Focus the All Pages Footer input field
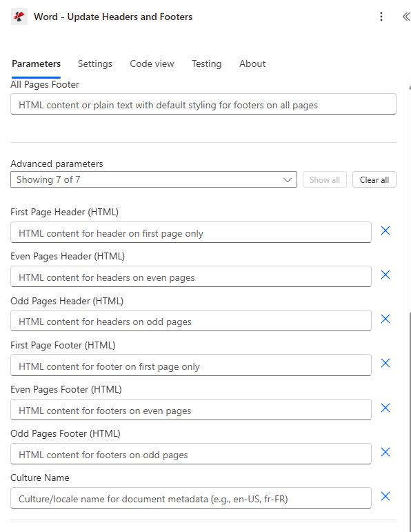Viewport: 411px width, 532px height. click(203, 104)
